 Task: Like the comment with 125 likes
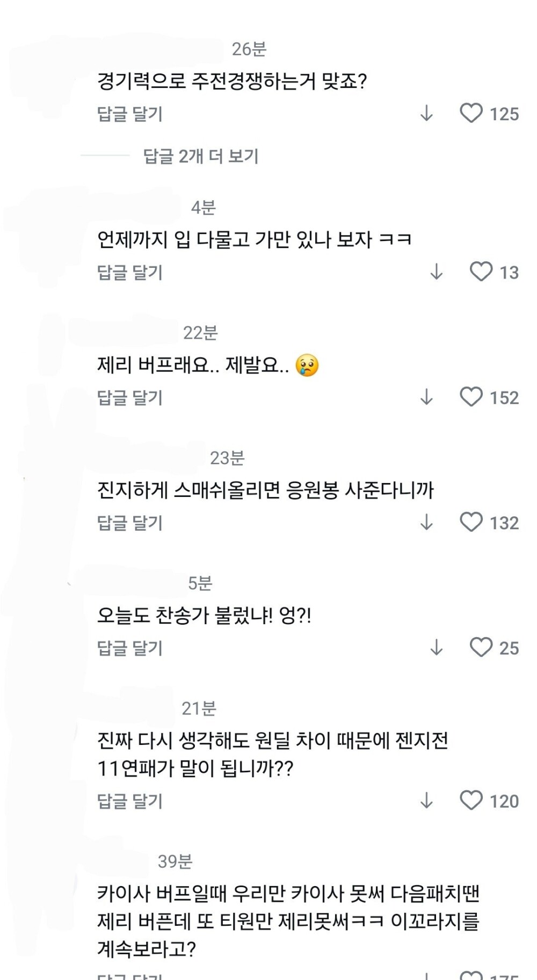point(471,113)
